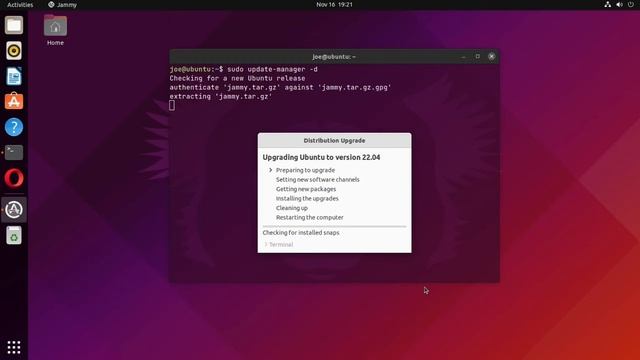Click 'Restarting the computer' step
The image size is (640, 360).
309,218
